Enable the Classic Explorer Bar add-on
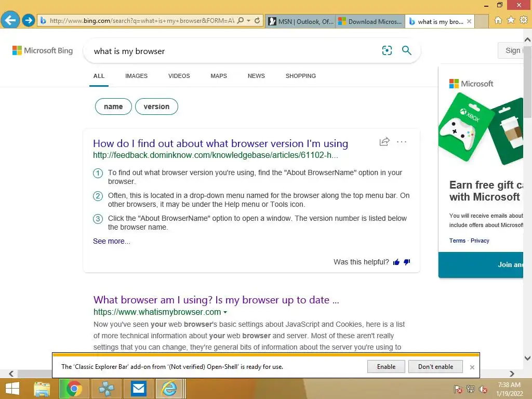Screen dimensions: 532x399 (x=386, y=367)
